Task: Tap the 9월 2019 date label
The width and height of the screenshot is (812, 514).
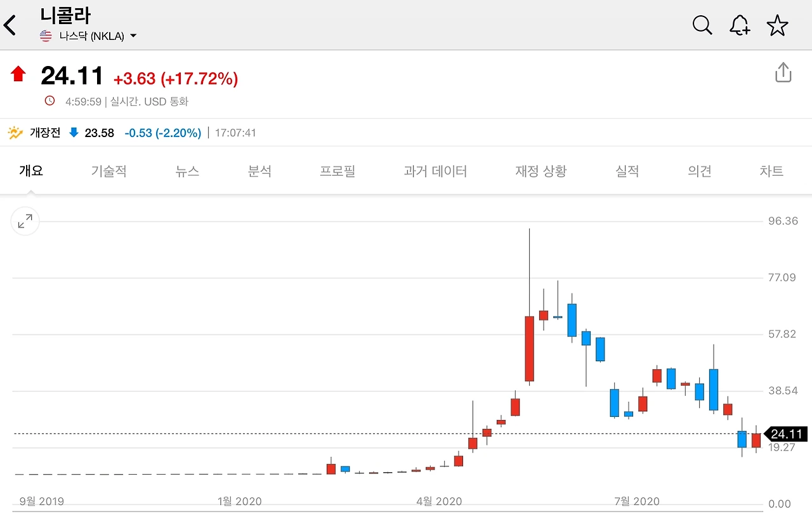Action: [42, 501]
